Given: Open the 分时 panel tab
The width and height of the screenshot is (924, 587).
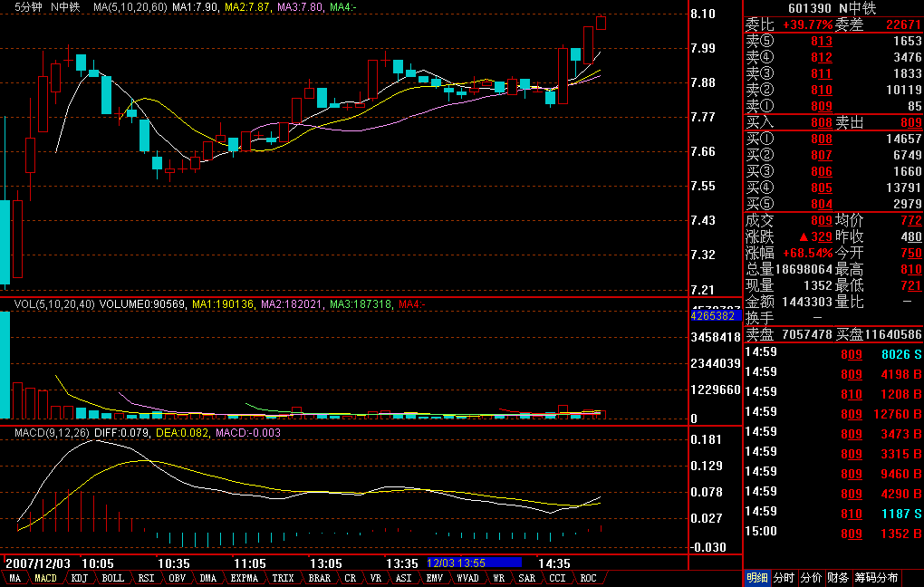Looking at the screenshot, I should [x=784, y=578].
